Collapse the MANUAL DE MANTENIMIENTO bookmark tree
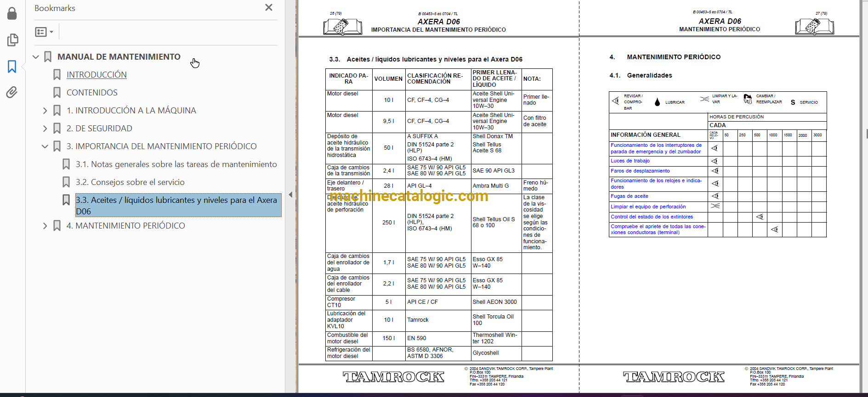The image size is (868, 397). [x=36, y=57]
